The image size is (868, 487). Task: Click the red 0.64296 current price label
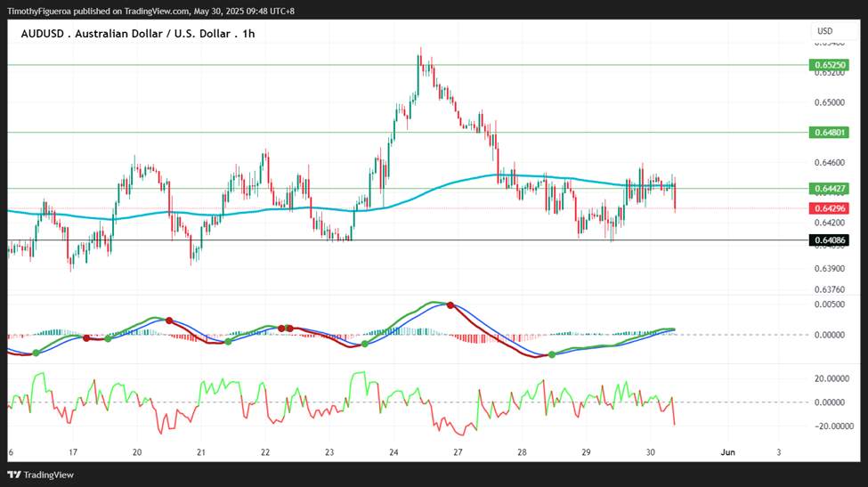[x=829, y=208]
